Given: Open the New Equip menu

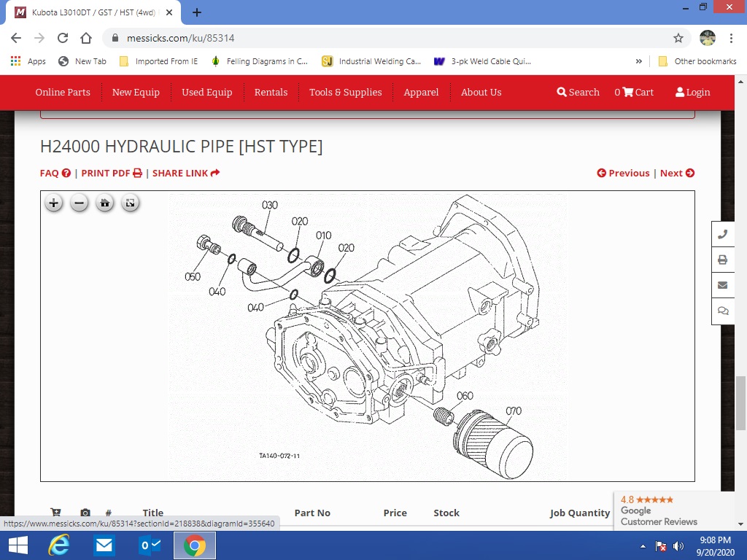Looking at the screenshot, I should click(136, 93).
